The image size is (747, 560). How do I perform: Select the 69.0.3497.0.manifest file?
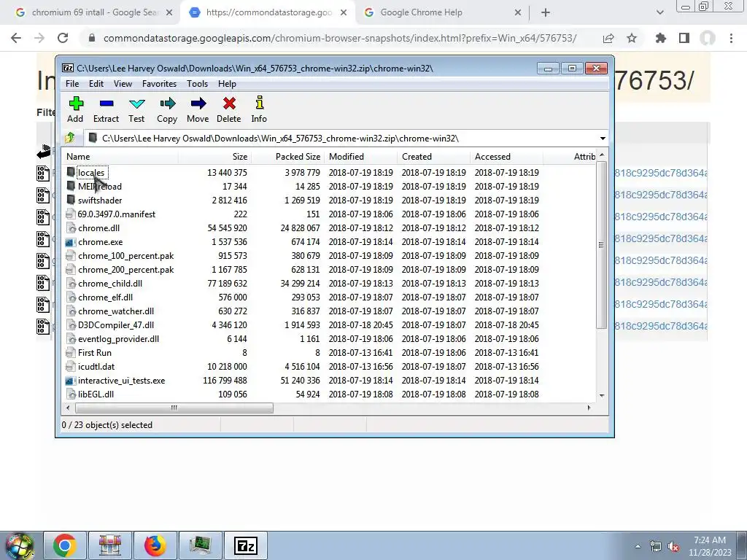click(117, 214)
